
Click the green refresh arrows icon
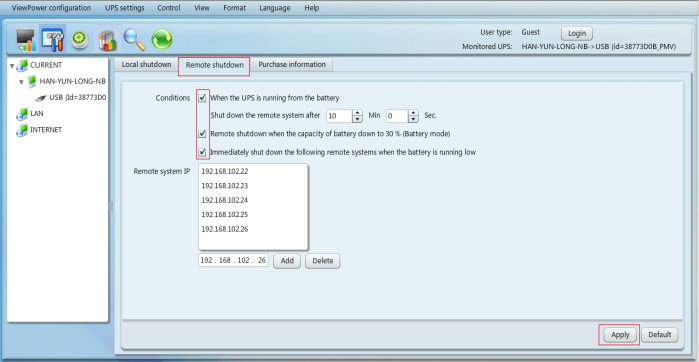[x=162, y=40]
